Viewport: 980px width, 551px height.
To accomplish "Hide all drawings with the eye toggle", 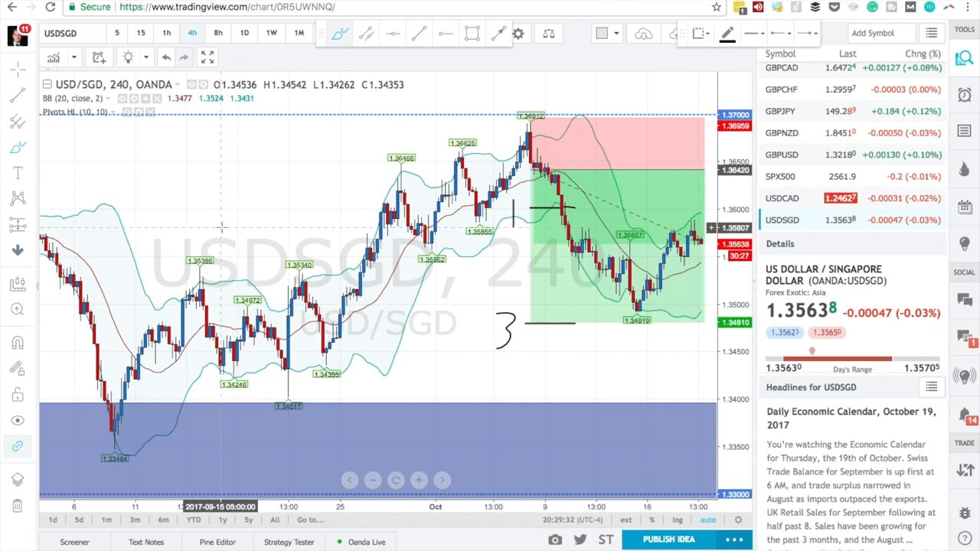I will click(x=18, y=419).
